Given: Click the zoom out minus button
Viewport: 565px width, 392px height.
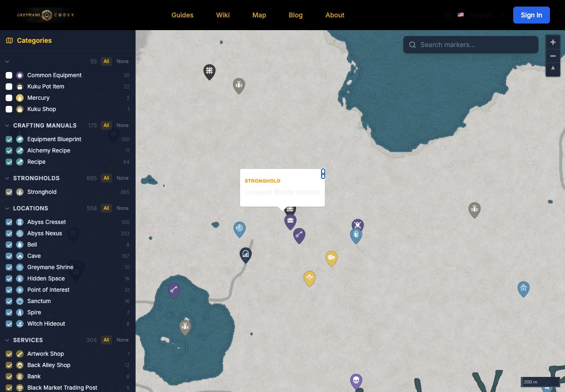Looking at the screenshot, I should click(x=553, y=56).
